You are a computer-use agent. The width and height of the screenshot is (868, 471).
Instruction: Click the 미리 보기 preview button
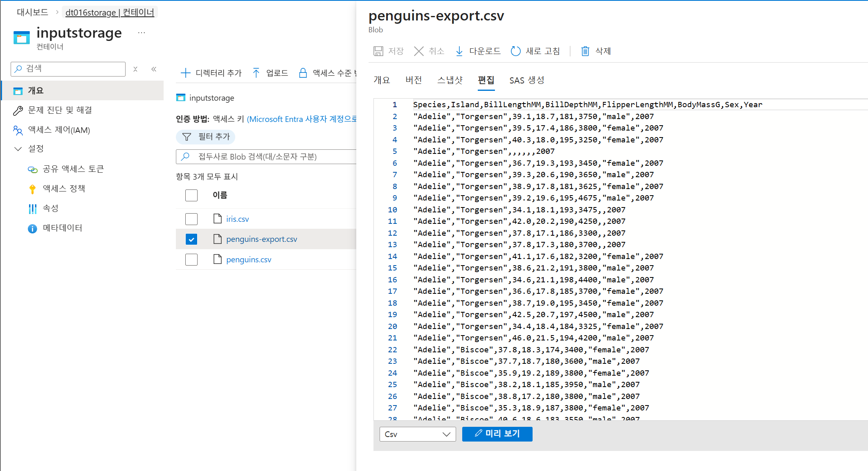point(497,434)
